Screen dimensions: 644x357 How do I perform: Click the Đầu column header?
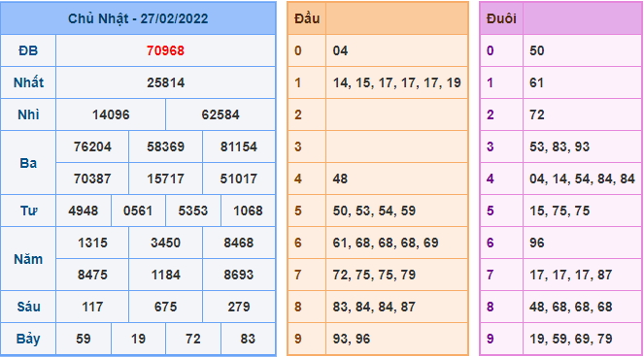tap(307, 18)
